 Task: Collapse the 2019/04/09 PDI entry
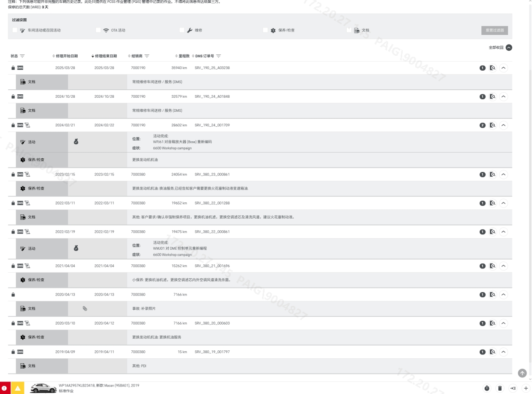(504, 352)
